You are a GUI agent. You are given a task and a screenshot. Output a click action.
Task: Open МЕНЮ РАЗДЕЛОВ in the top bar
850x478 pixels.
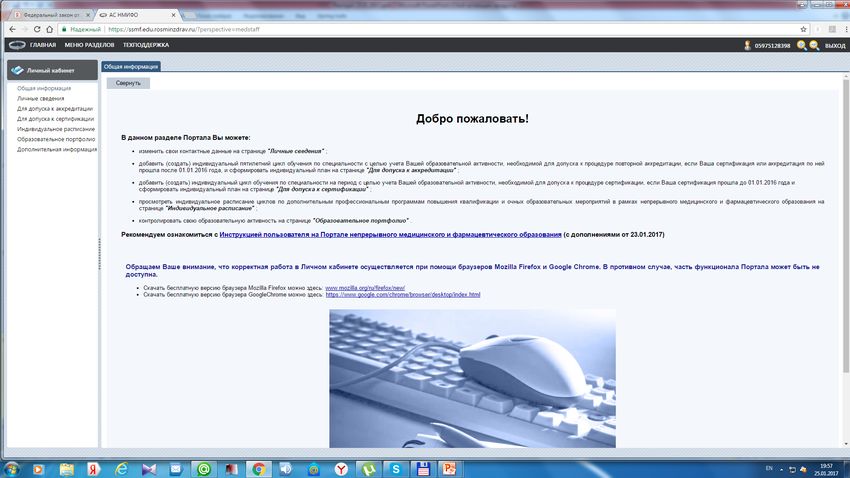pyautogui.click(x=89, y=45)
